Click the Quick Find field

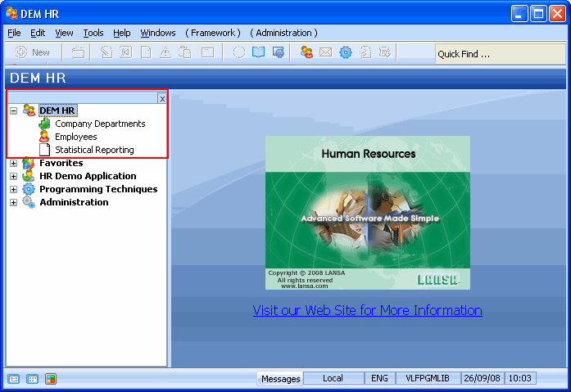[x=500, y=54]
